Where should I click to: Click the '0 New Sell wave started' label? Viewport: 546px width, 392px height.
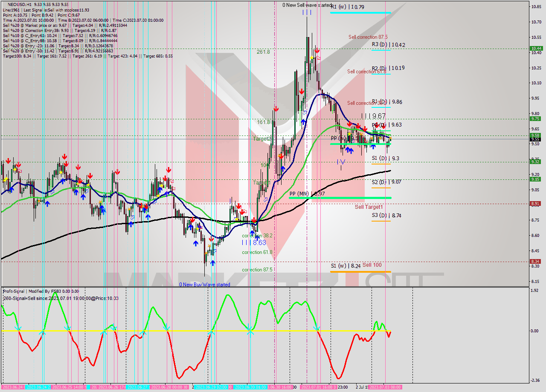307,5
